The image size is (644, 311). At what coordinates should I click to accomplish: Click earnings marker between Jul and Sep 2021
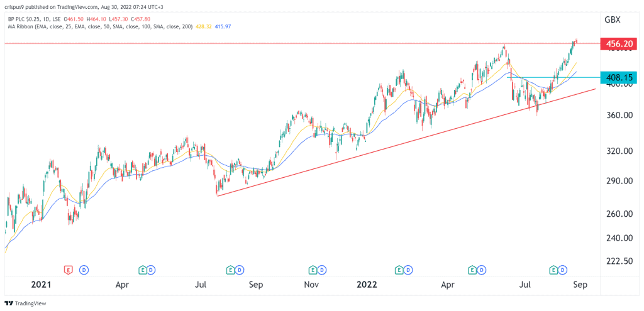[231, 270]
